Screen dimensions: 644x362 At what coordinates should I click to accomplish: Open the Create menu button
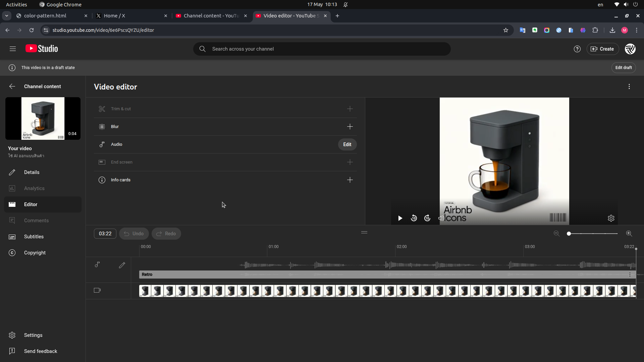point(602,49)
